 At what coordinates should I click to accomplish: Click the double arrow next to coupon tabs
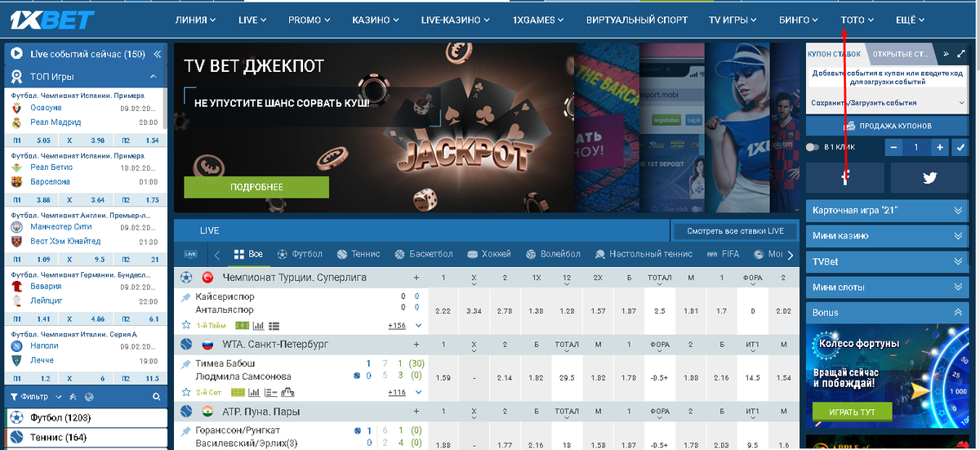[946, 54]
